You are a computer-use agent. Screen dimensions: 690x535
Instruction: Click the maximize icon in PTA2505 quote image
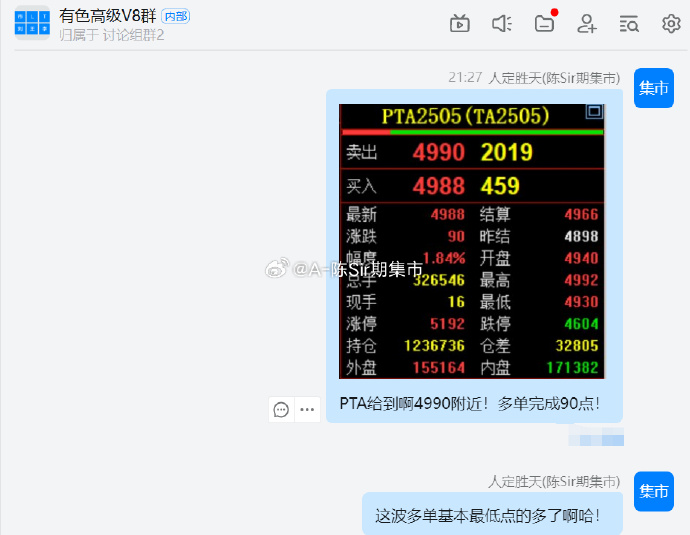pos(594,111)
